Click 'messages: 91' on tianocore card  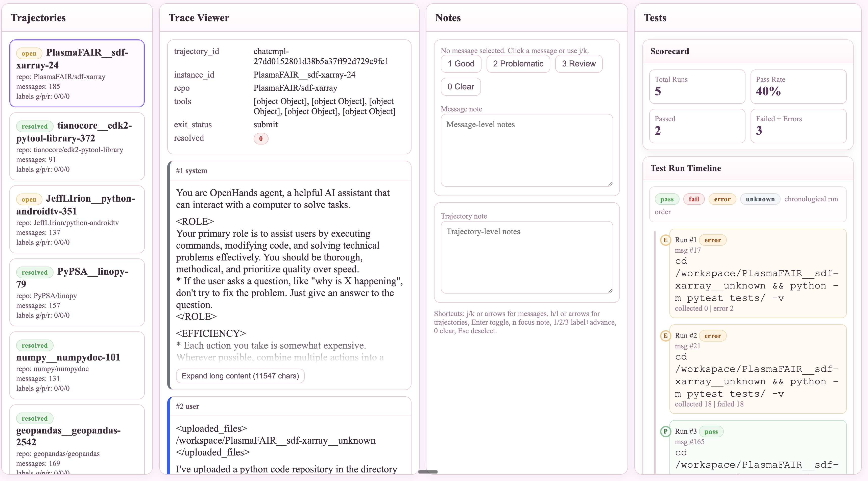(x=36, y=159)
